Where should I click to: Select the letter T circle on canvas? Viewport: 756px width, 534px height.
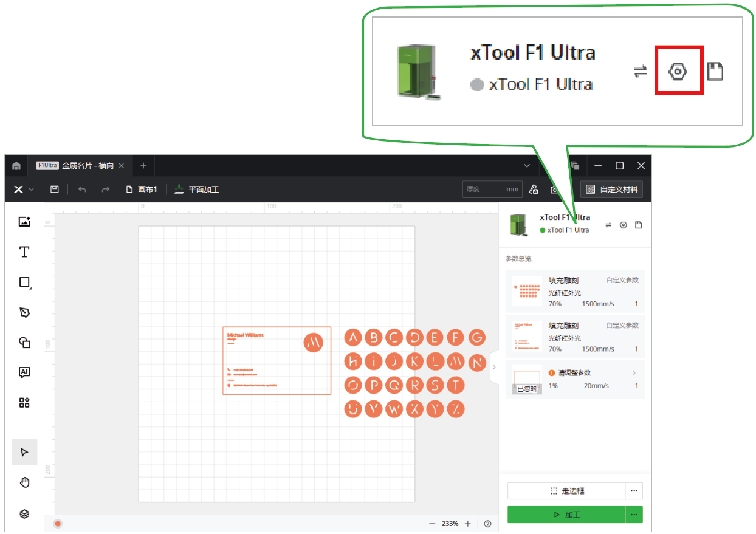tap(456, 385)
